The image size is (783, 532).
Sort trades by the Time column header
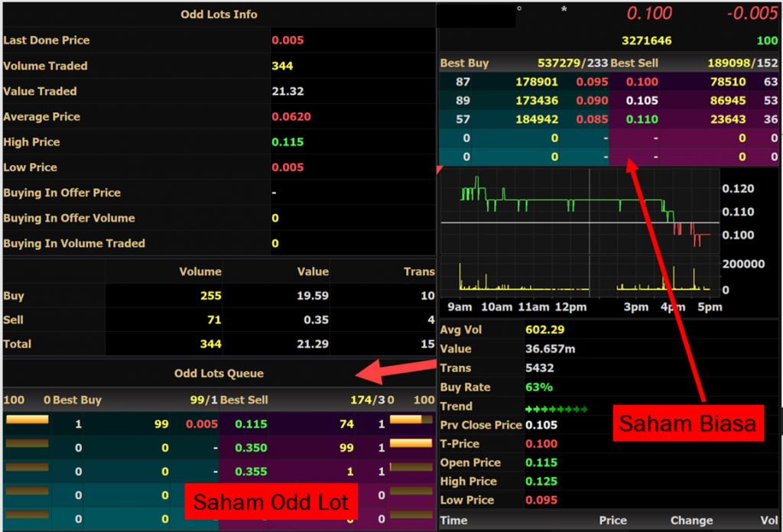(453, 521)
